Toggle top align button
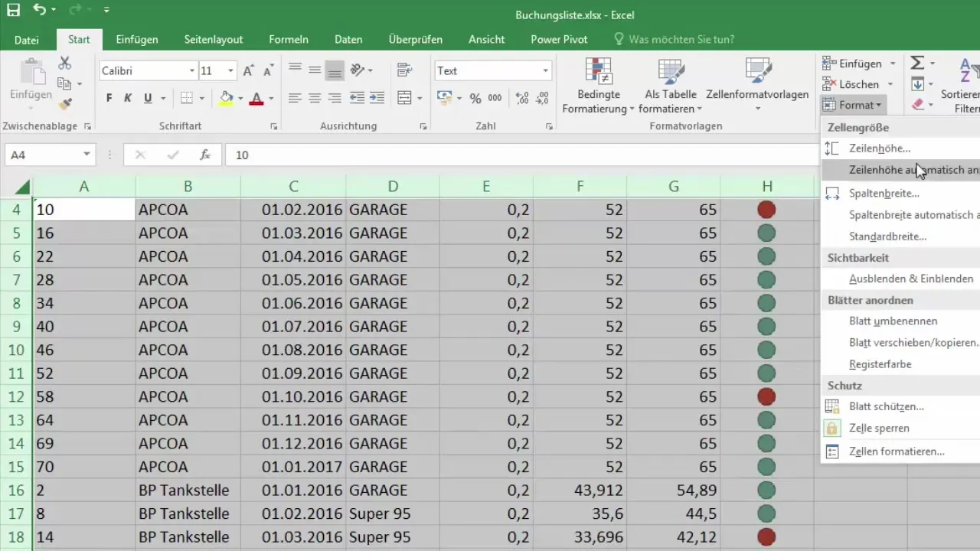Screen dimensions: 980x551 [295, 70]
